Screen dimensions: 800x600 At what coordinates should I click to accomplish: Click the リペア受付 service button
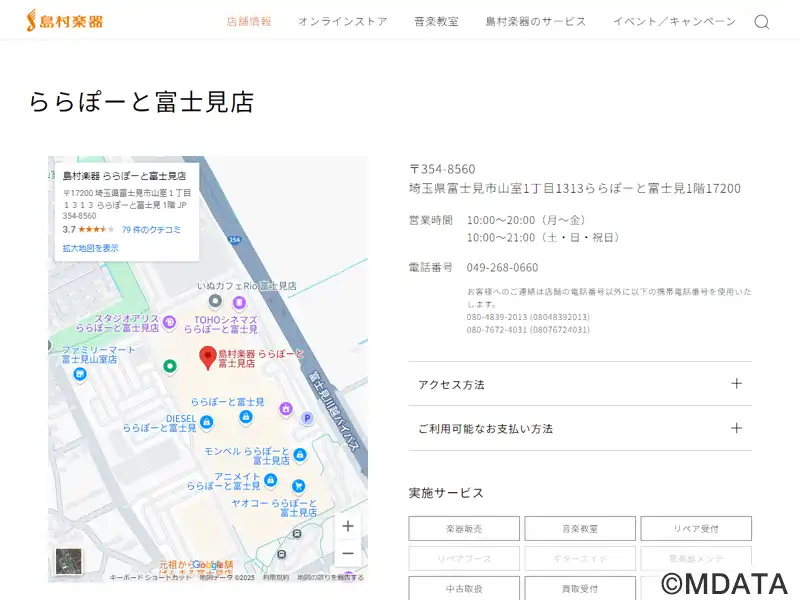click(696, 529)
